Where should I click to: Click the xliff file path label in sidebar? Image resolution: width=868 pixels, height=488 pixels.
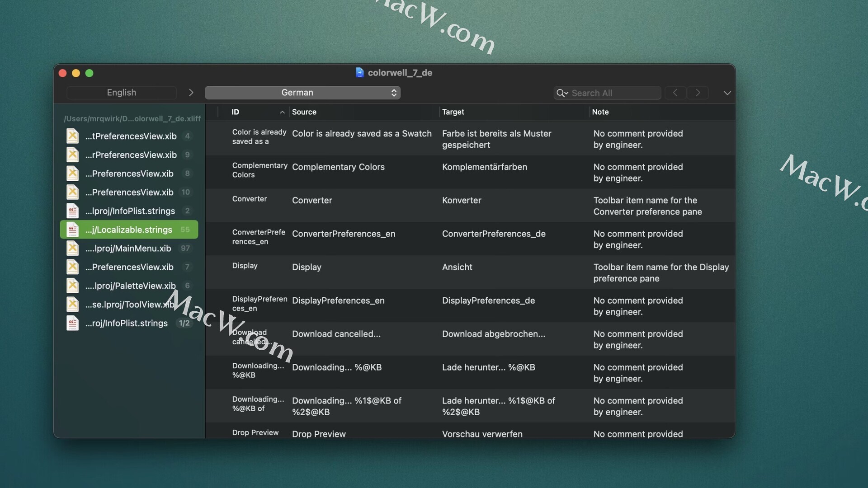[132, 118]
